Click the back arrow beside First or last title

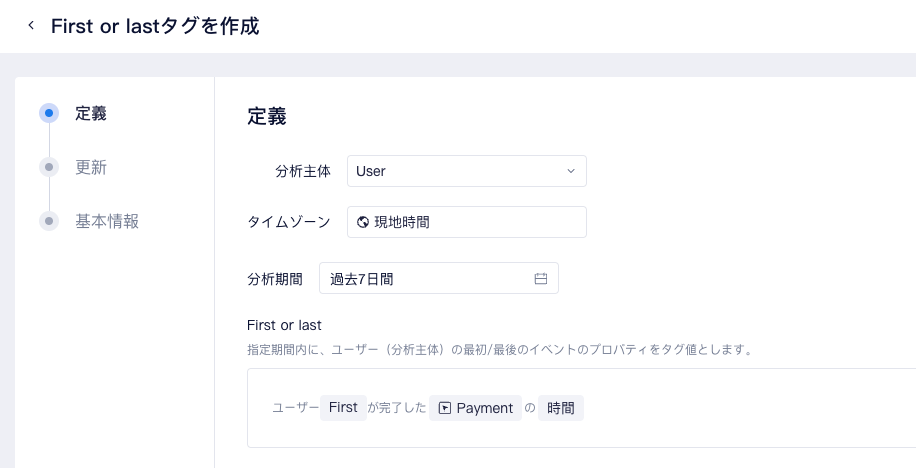[x=31, y=25]
